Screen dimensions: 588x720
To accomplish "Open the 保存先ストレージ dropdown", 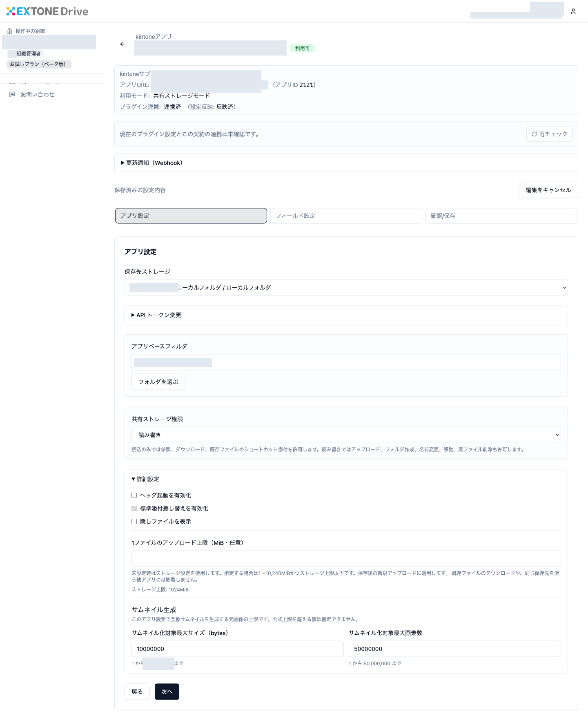I will 346,288.
